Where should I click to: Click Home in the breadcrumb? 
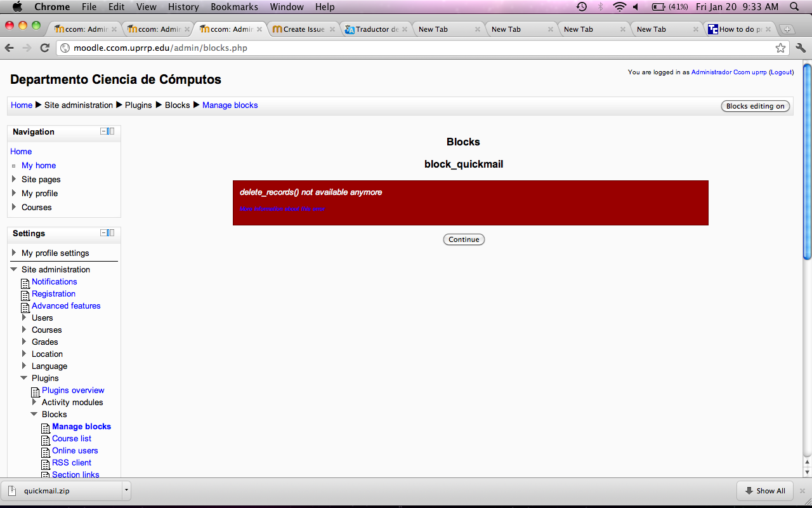(22, 105)
